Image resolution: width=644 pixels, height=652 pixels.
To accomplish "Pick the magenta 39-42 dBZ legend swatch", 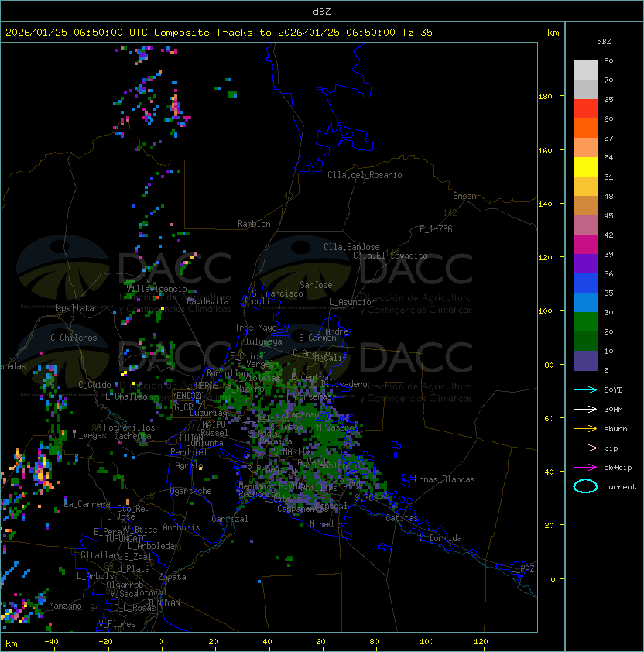I will coord(585,245).
